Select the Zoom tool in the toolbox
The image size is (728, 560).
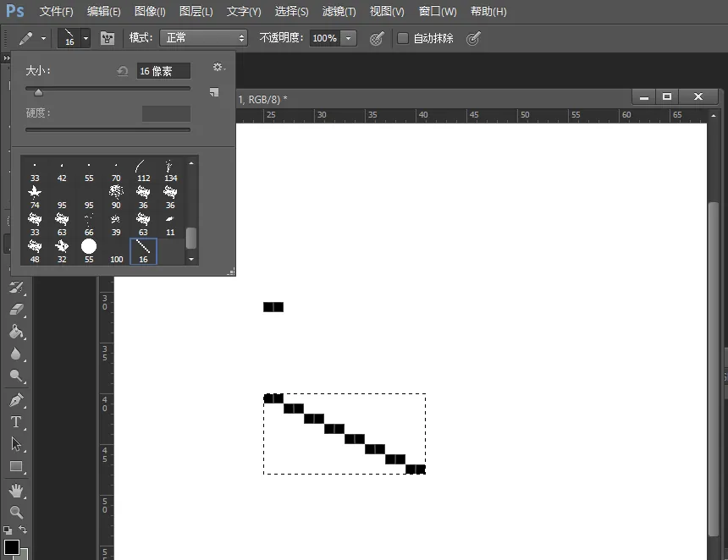(x=16, y=513)
